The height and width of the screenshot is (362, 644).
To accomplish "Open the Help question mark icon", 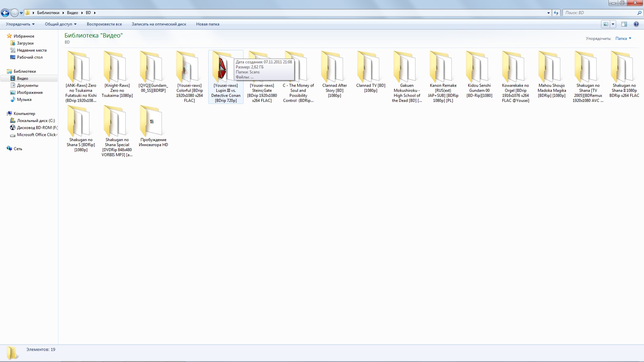I will click(636, 24).
